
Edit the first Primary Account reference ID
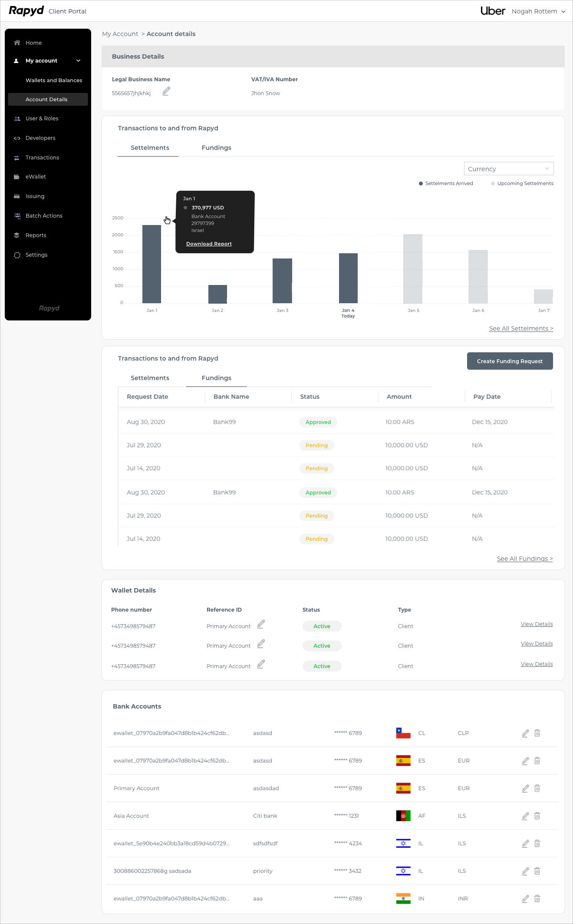[260, 625]
